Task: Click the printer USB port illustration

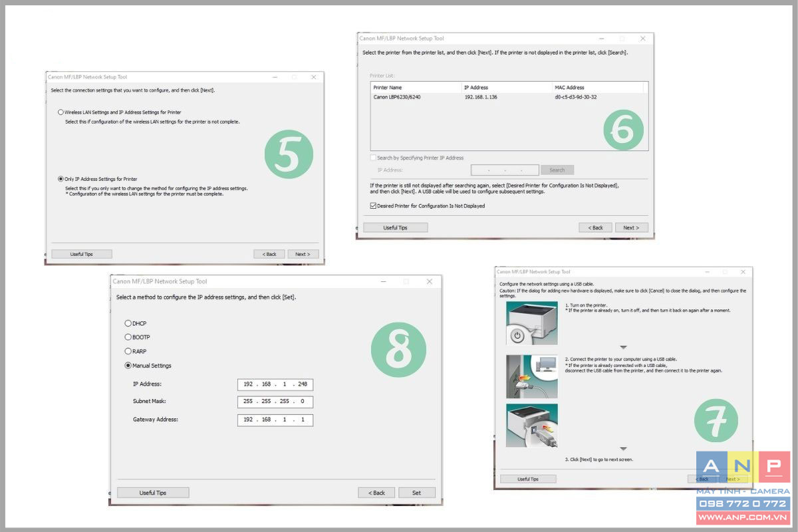Action: [x=531, y=426]
